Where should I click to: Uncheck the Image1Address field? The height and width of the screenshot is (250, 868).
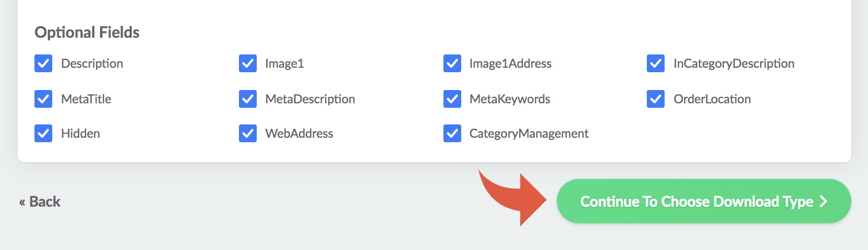452,63
